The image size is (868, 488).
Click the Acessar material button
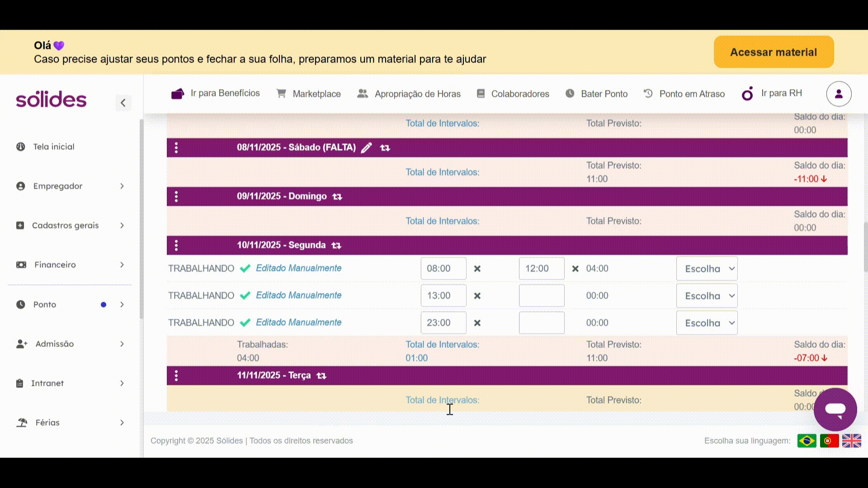point(774,52)
